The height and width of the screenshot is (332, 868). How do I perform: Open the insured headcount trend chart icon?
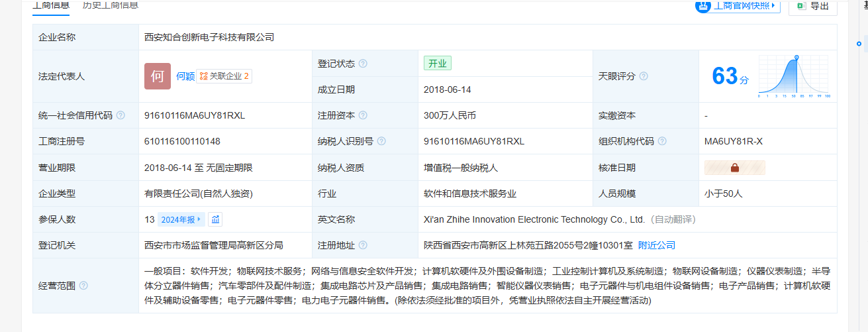coord(215,219)
